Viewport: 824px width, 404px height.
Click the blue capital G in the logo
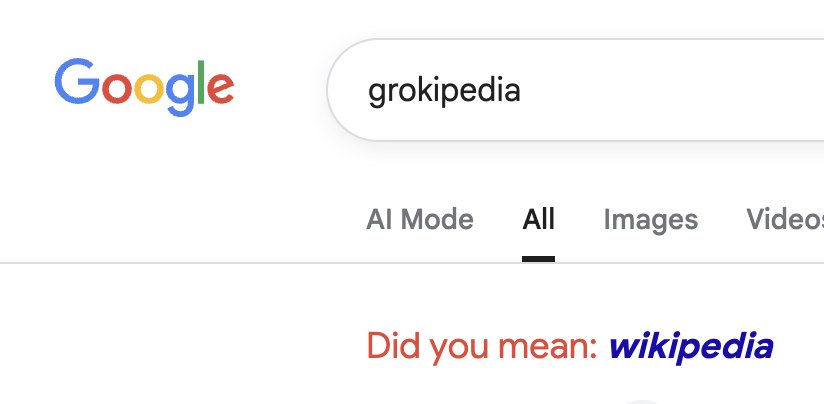[x=76, y=83]
